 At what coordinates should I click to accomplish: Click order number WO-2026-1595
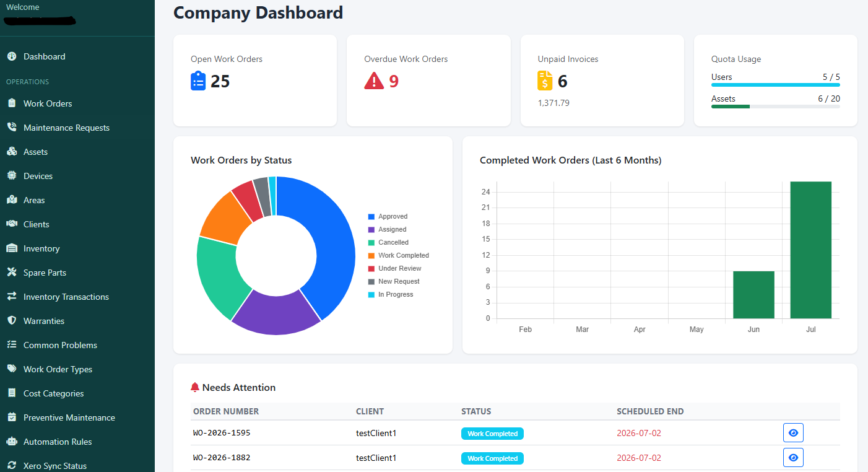pyautogui.click(x=222, y=433)
